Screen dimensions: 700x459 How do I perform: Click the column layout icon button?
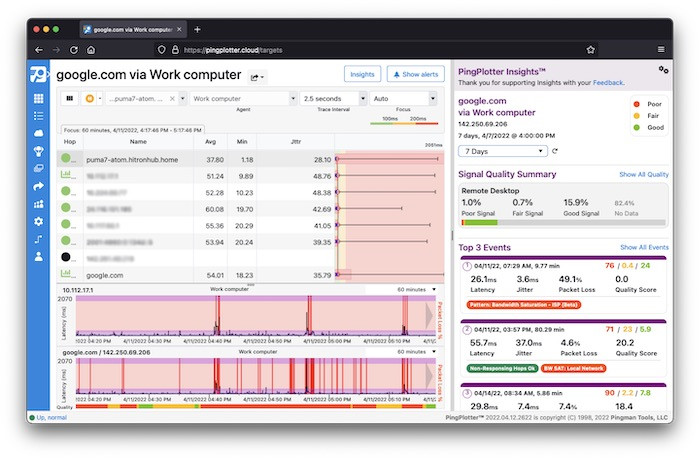pos(70,99)
